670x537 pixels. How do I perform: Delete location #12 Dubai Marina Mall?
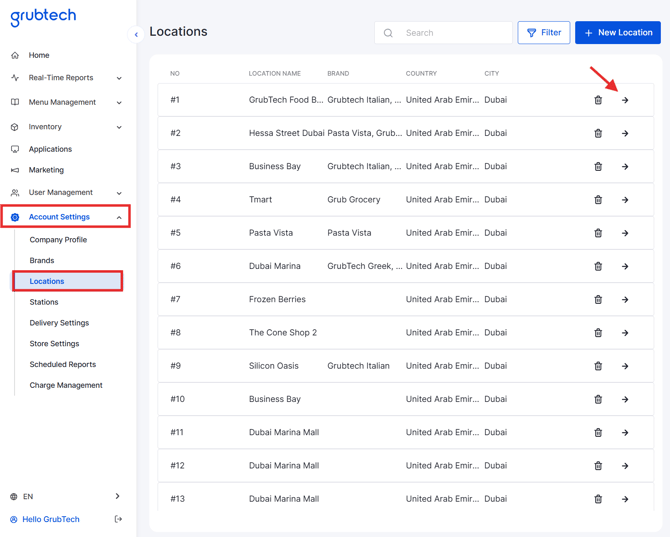598,466
